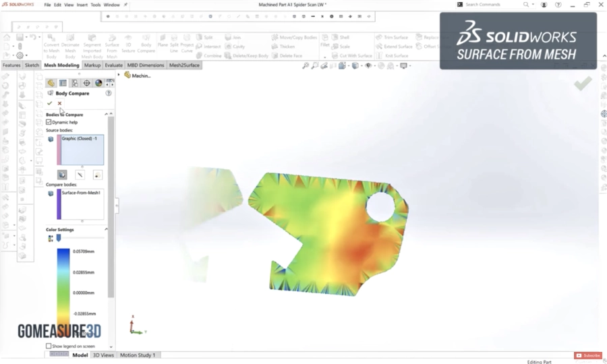Collapse the Color Settings section
607x364 pixels.
(x=107, y=230)
